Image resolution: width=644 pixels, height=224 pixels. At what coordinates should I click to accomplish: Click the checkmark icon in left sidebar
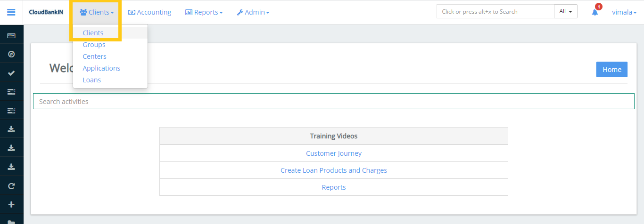pos(11,73)
